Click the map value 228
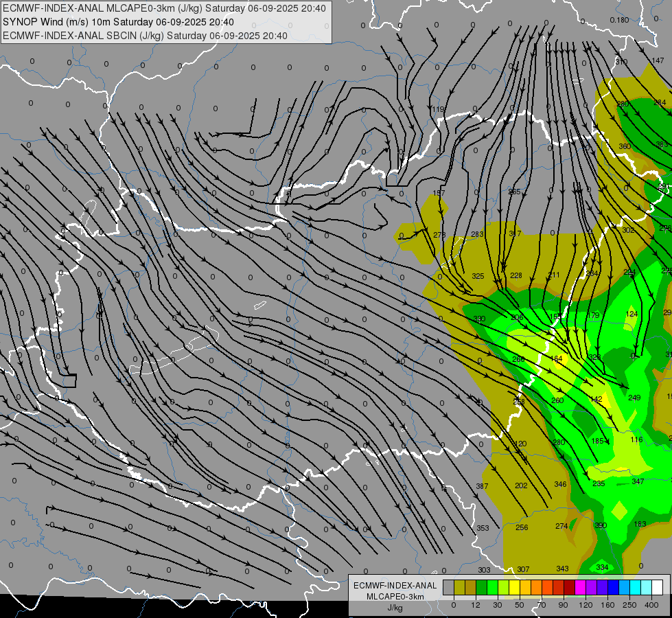The image size is (672, 618). 516,275
